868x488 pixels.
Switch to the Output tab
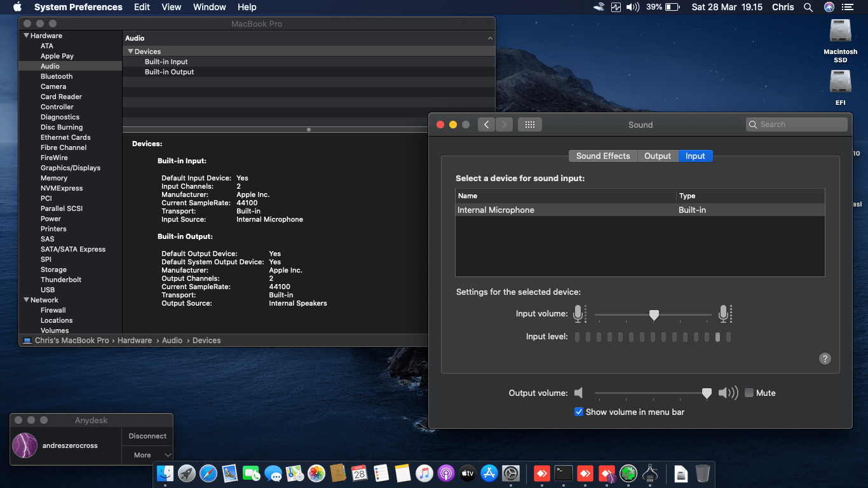(657, 156)
